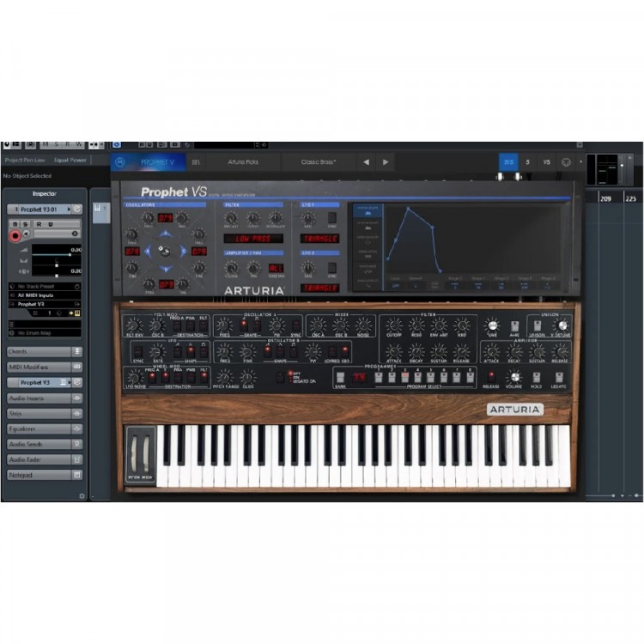Image resolution: width=644 pixels, height=644 pixels.
Task: Toggle Oscillator B KBD button
Action: tap(345, 351)
